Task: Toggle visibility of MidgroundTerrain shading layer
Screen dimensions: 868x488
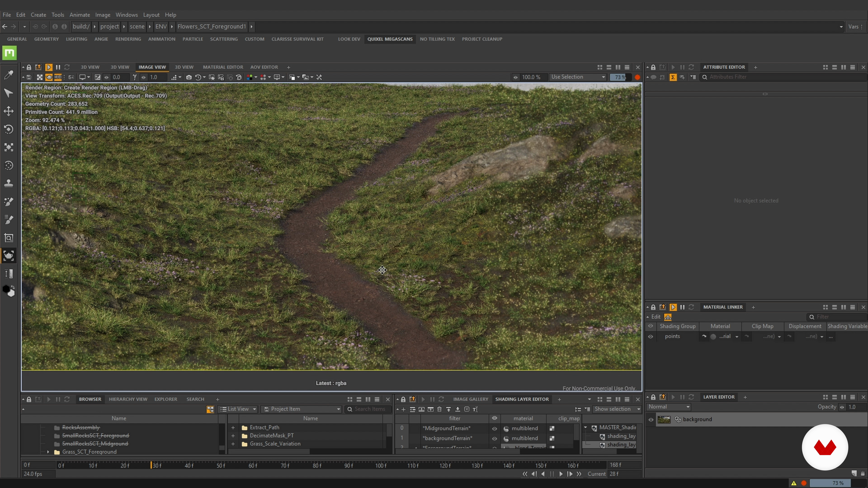Action: coord(494,429)
